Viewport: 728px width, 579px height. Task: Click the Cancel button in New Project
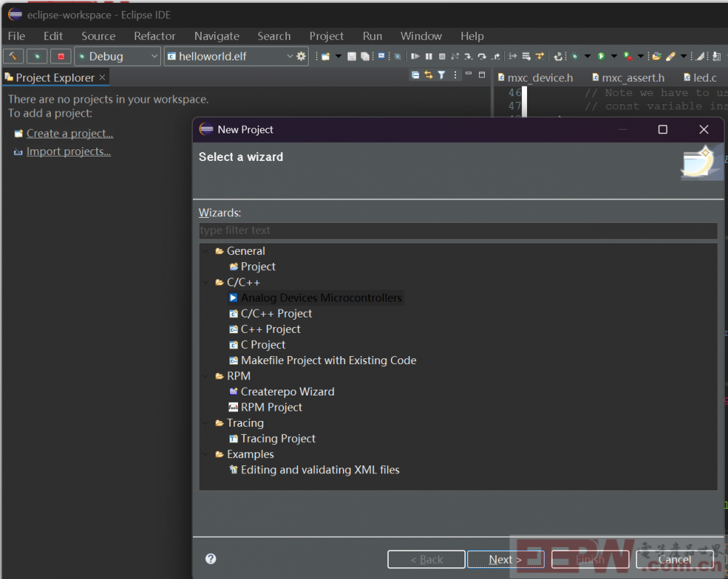675,559
